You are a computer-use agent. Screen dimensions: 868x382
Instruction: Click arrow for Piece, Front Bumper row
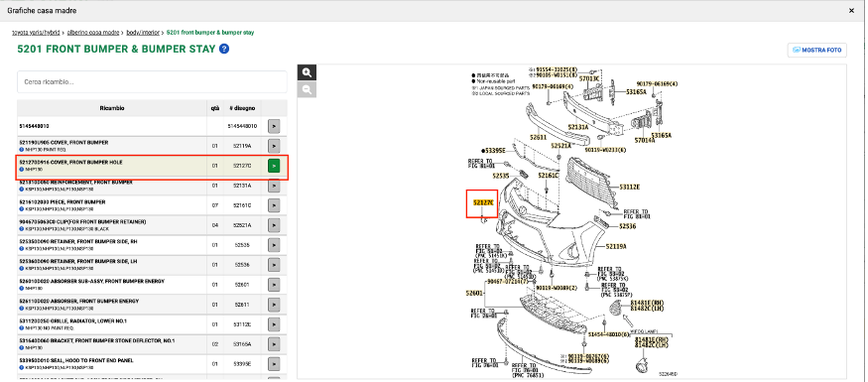274,205
